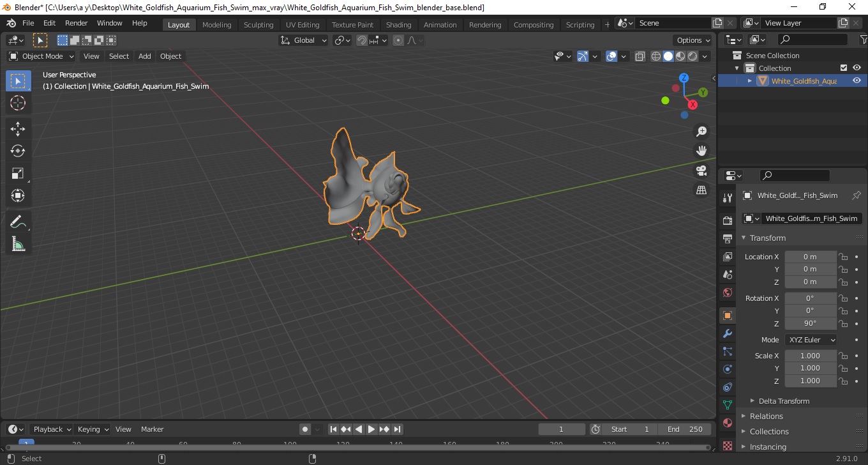This screenshot has width=868, height=465.
Task: Open the Render menu
Action: 77,23
